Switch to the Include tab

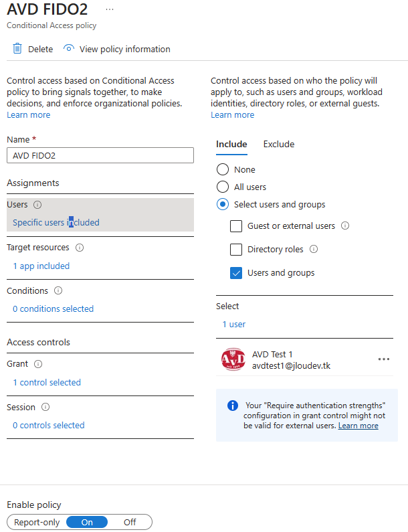coord(231,144)
